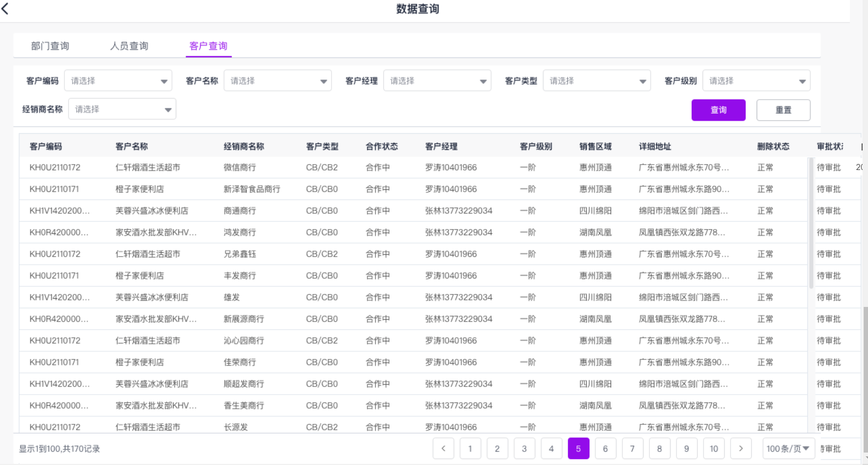Click dealer cell 微信商行
Screen dimensions: 868x465
coord(240,167)
